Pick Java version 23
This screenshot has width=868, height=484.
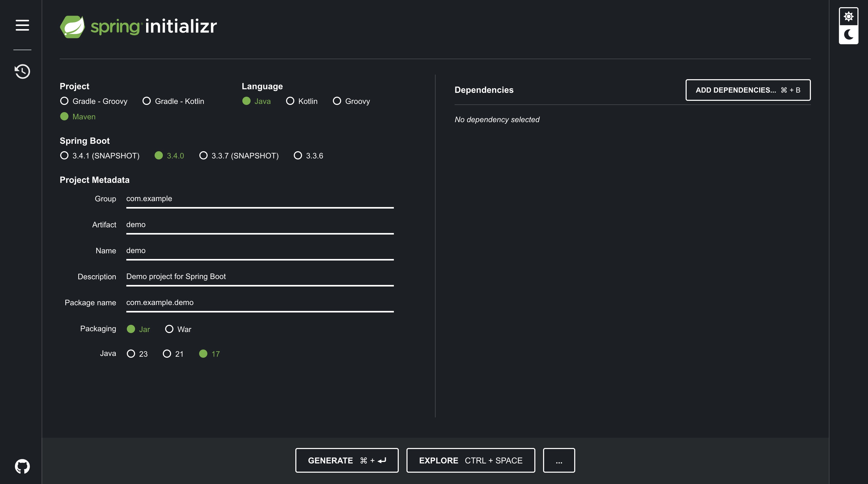click(137, 354)
